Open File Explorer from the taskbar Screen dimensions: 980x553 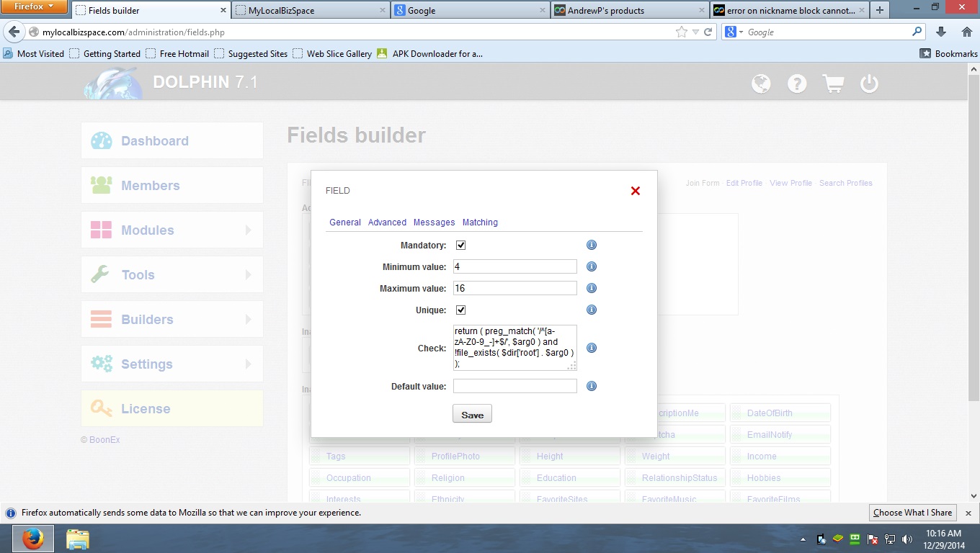[77, 539]
